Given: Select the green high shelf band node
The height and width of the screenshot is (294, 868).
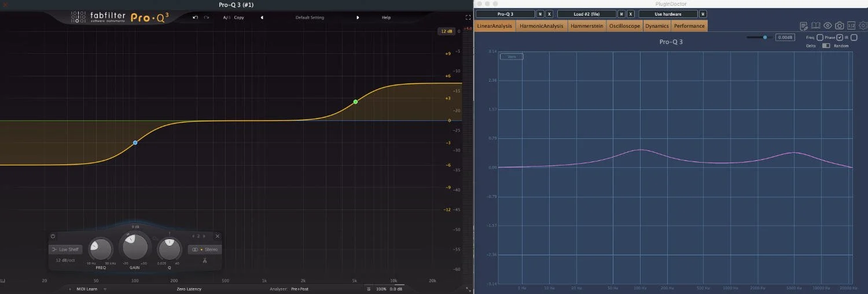Looking at the screenshot, I should click(x=355, y=102).
